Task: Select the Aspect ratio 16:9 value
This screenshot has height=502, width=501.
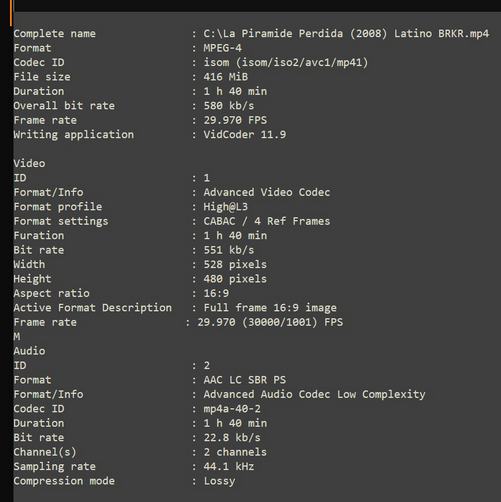Action: click(216, 294)
